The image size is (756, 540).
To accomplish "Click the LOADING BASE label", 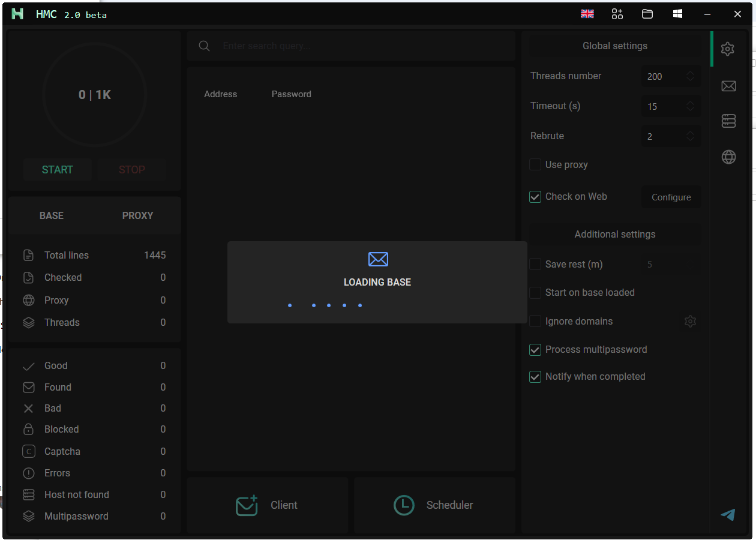I will click(x=377, y=282).
